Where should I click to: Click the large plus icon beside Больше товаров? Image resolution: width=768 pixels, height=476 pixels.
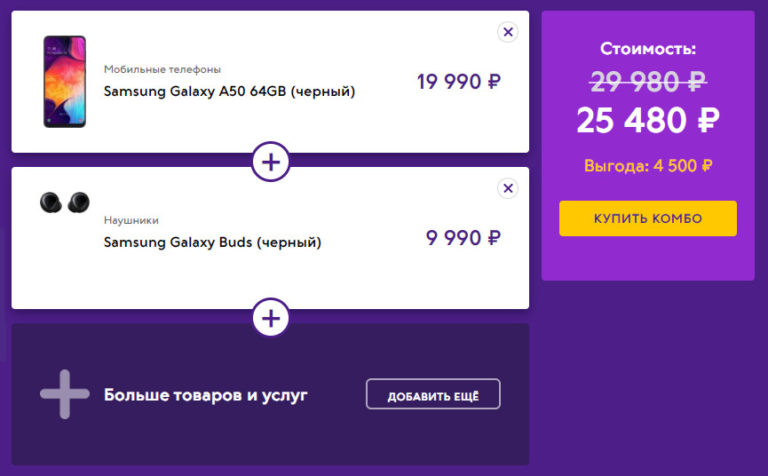pos(64,395)
